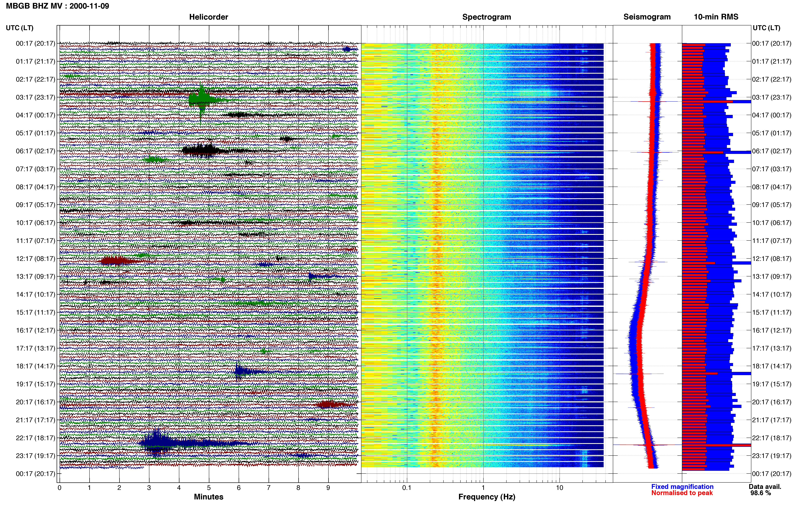812x508 pixels.
Task: Click the 16:17 (12:17) label on the RMS axis
Action: coord(772,330)
